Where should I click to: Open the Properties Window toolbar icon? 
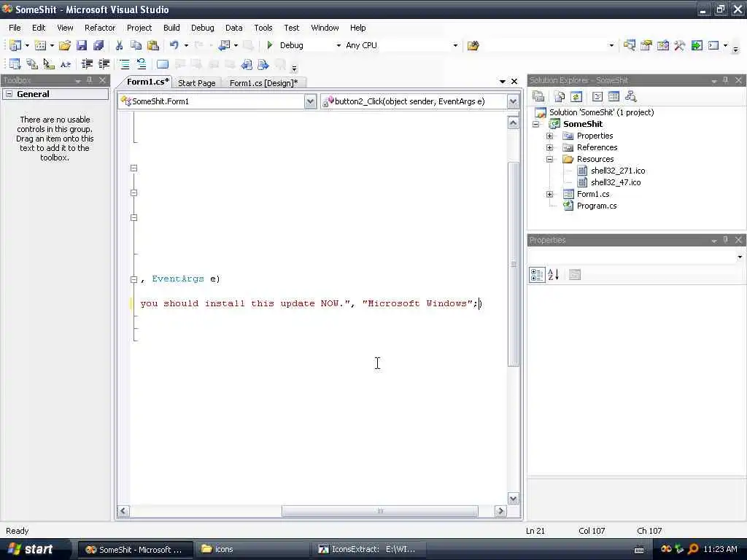(x=646, y=45)
